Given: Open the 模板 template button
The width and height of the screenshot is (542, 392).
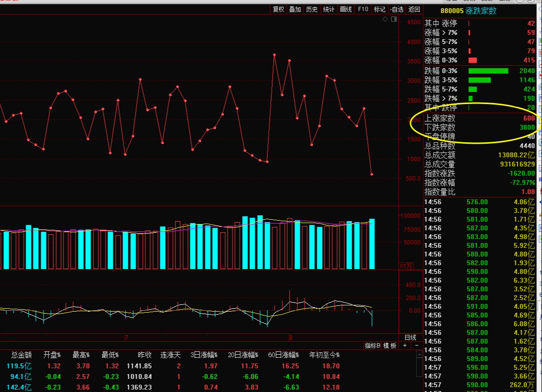Looking at the screenshot, I should 390,346.
